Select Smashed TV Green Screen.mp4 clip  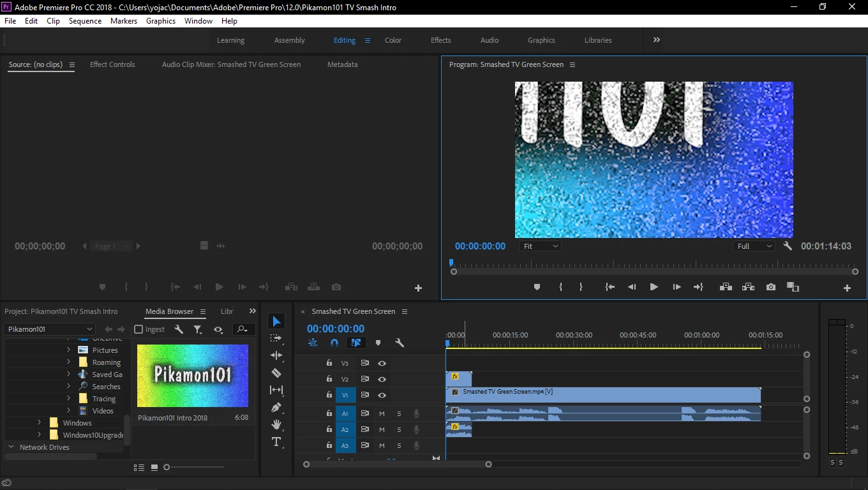click(603, 395)
